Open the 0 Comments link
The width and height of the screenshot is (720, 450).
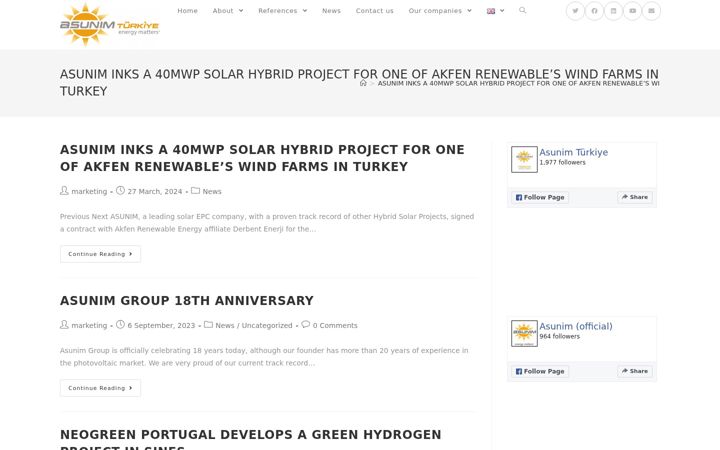pyautogui.click(x=335, y=326)
